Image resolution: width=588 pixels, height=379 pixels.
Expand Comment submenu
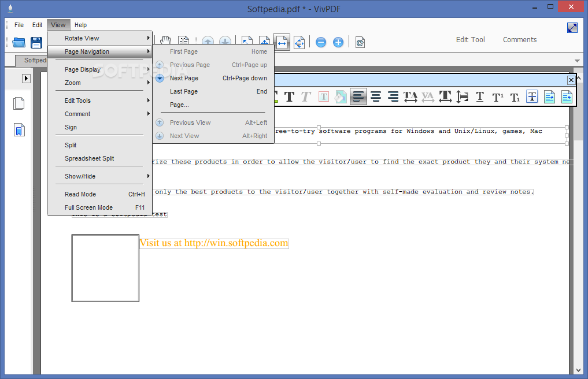[99, 114]
